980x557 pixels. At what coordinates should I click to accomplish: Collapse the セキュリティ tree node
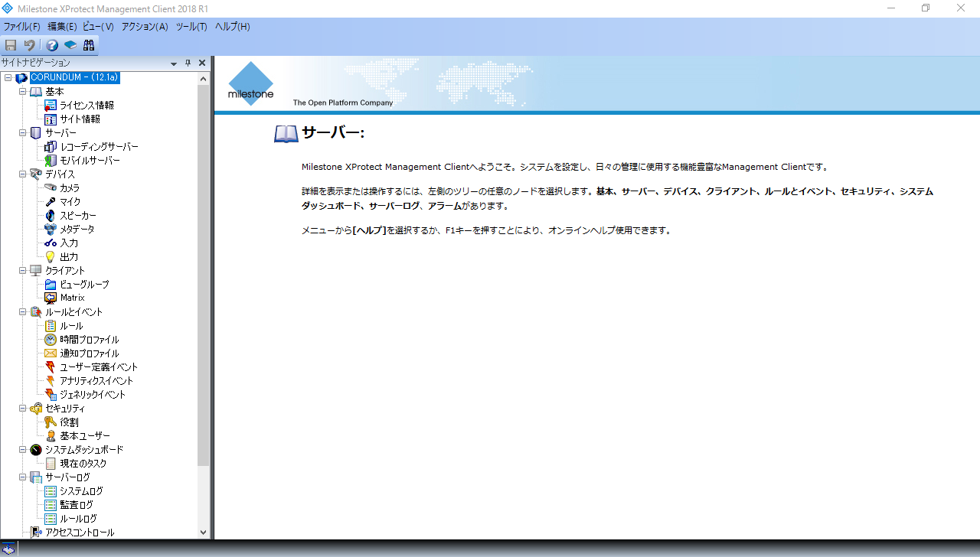pyautogui.click(x=22, y=409)
